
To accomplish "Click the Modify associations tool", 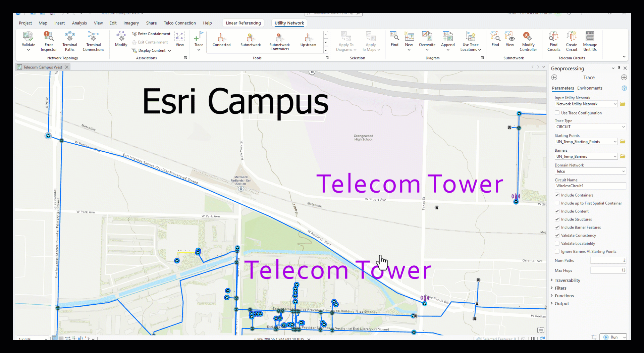I will pos(121,39).
